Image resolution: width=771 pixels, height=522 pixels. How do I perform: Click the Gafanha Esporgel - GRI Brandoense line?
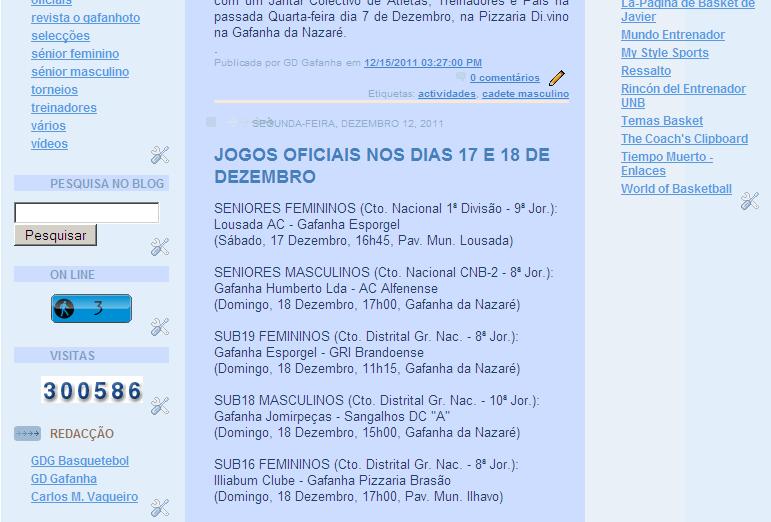[x=319, y=352]
